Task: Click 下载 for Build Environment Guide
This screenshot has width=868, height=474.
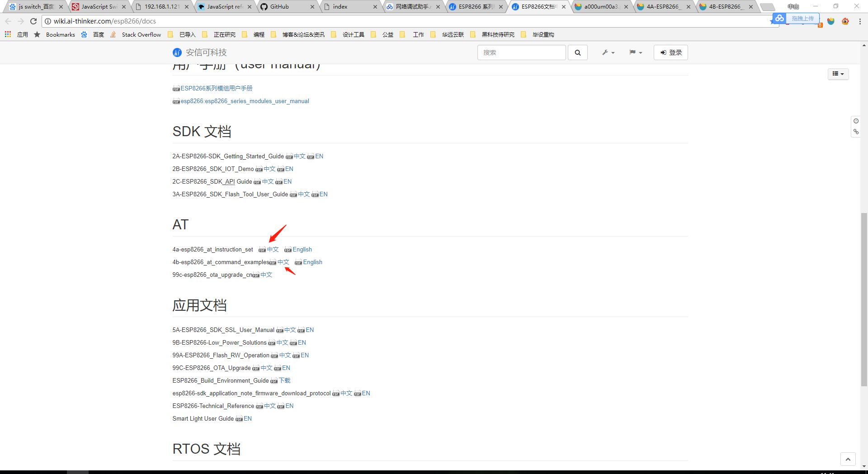Action: click(x=284, y=380)
